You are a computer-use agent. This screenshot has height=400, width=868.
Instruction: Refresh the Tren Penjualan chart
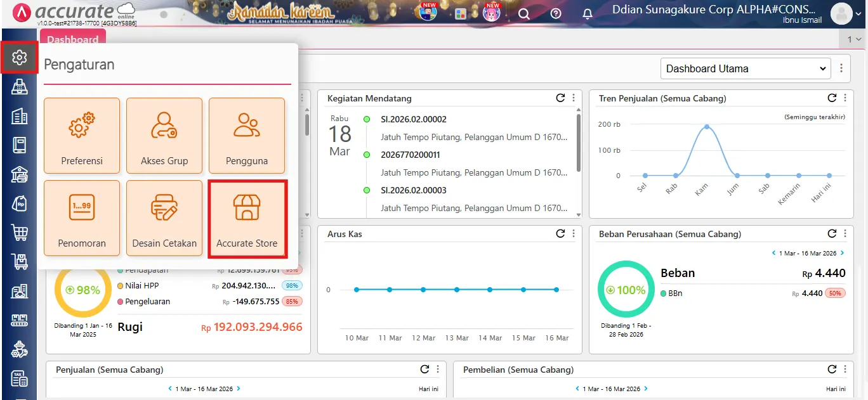(x=832, y=98)
